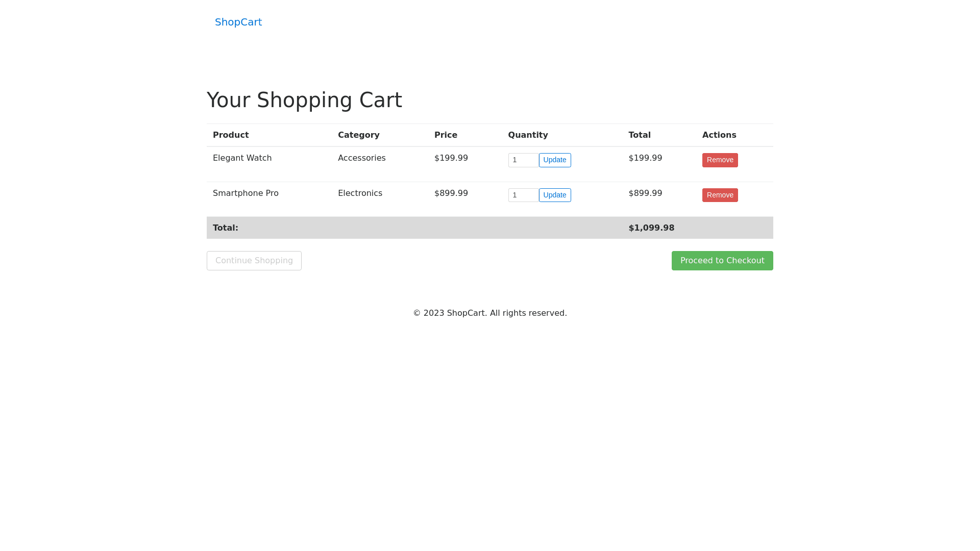Click the $1,099.98 cart total amount
The image size is (980, 551).
coord(651,228)
